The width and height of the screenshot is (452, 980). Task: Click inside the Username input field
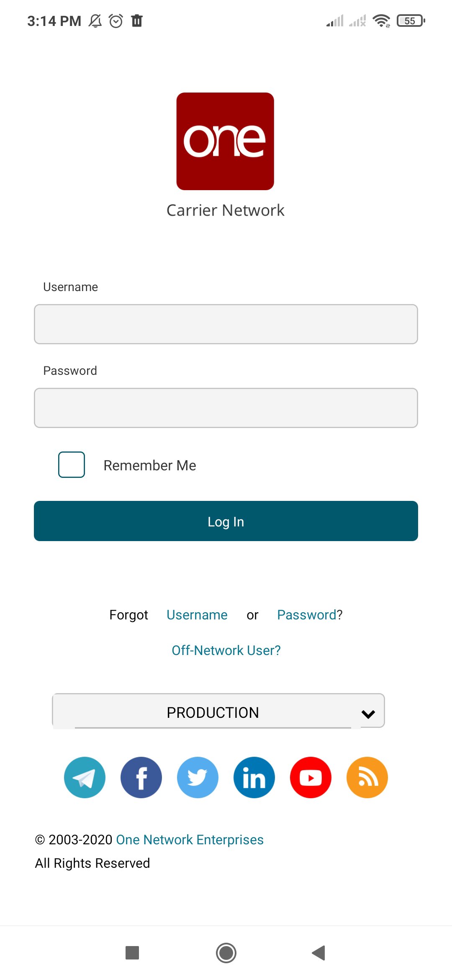click(x=226, y=324)
